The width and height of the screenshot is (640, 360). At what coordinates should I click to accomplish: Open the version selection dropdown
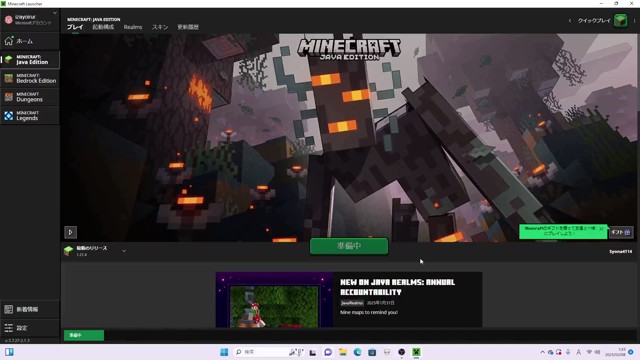click(96, 251)
